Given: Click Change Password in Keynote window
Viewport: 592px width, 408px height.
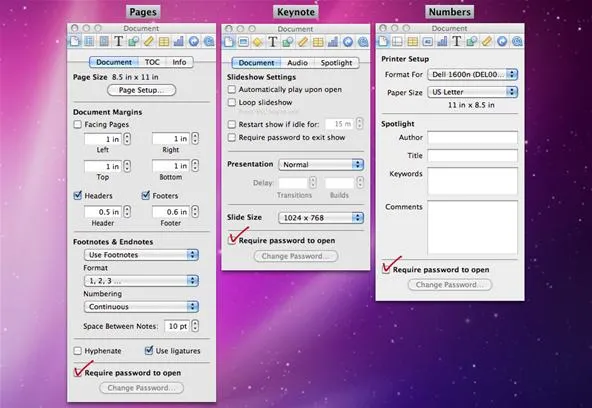Looking at the screenshot, I should click(x=296, y=256).
